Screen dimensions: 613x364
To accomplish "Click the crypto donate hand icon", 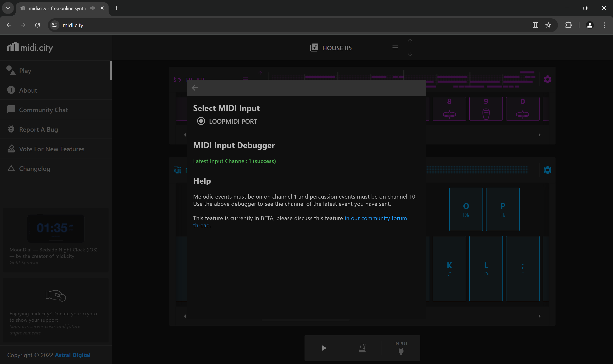I will [x=56, y=295].
